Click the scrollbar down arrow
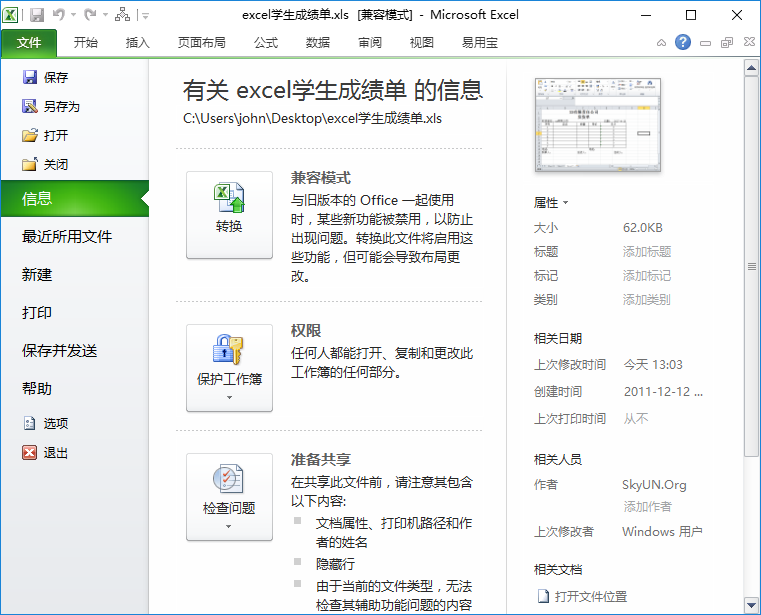 (751, 605)
